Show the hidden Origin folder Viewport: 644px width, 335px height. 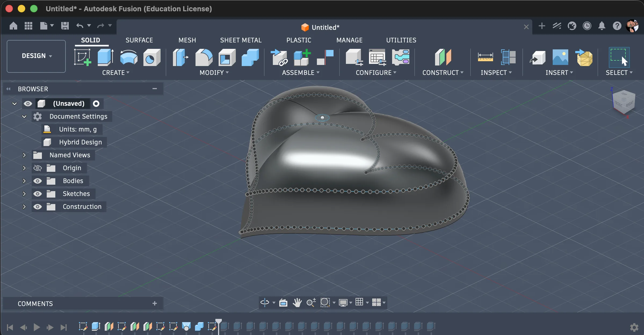tap(37, 168)
